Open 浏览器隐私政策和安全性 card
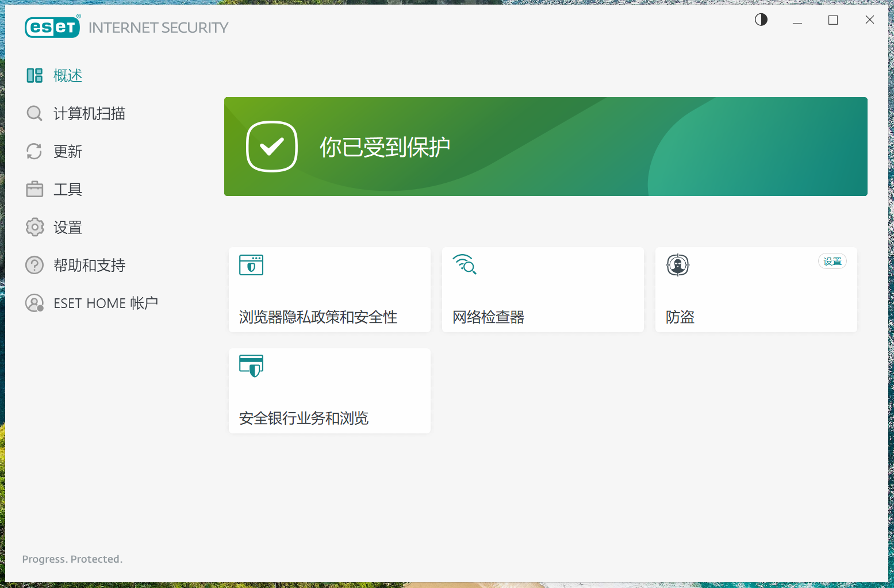 click(x=329, y=290)
